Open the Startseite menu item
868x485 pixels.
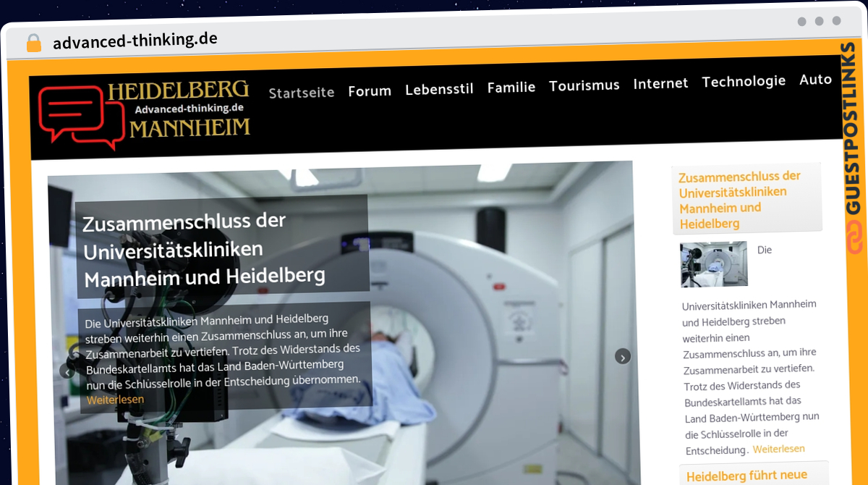(x=302, y=93)
